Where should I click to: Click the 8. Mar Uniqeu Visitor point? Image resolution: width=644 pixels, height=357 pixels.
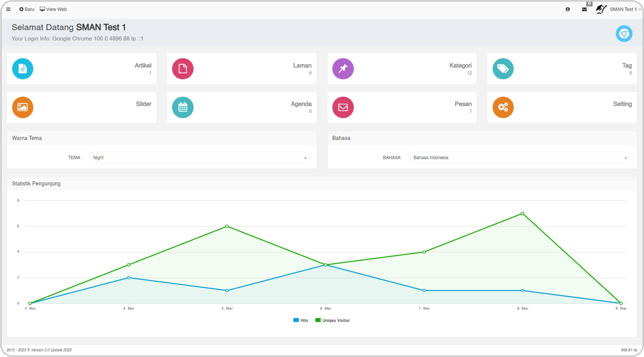click(522, 213)
